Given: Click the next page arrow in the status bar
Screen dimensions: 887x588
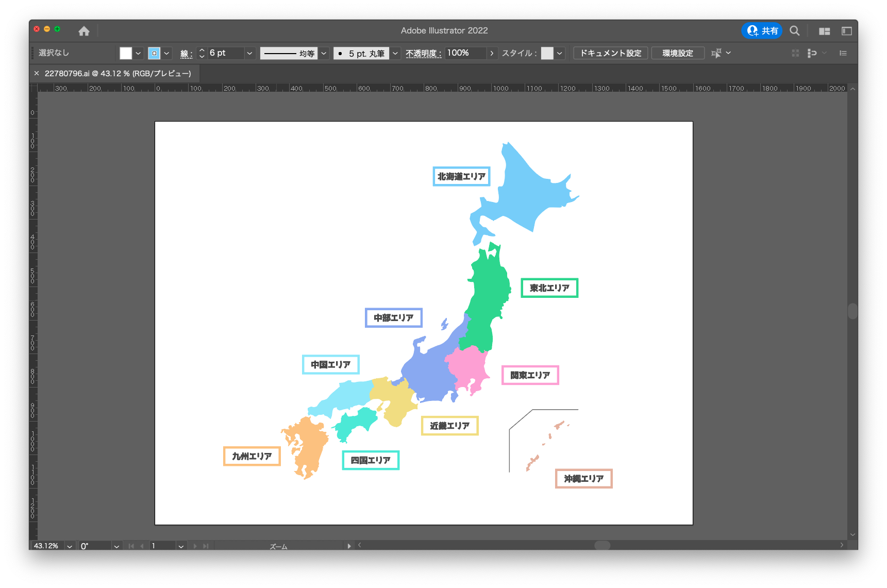Looking at the screenshot, I should [x=195, y=546].
